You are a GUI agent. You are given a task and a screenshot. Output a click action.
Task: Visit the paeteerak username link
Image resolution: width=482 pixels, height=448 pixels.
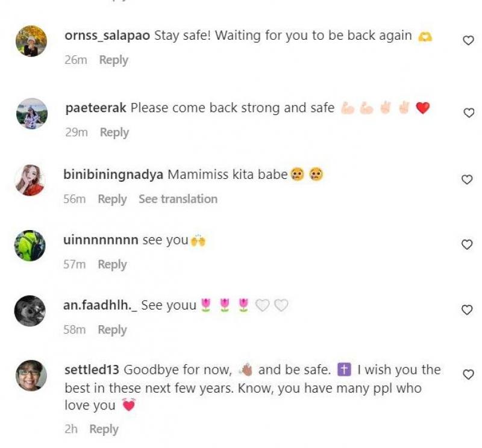(96, 108)
